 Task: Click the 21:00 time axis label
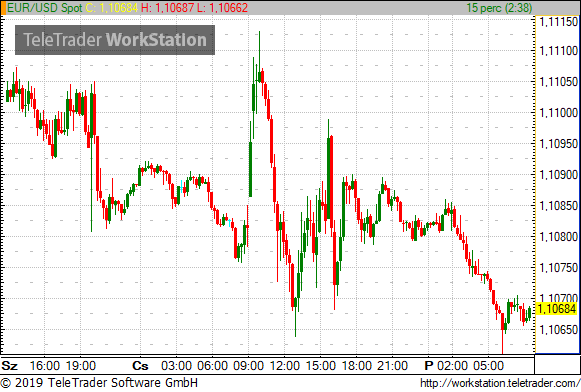(x=392, y=366)
